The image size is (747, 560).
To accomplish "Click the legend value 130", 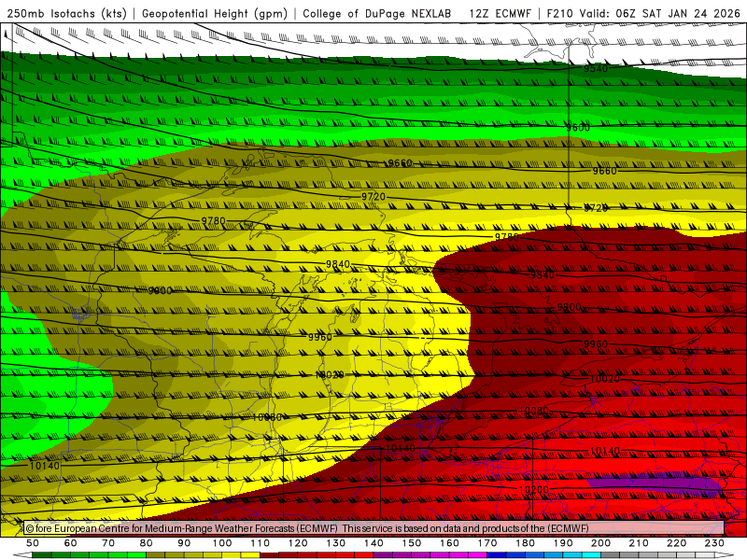I will click(x=336, y=543).
